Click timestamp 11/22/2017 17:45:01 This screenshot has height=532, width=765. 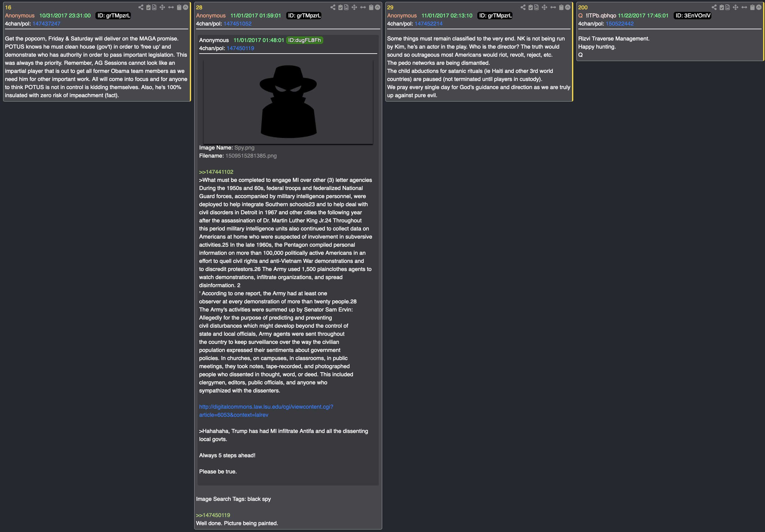643,16
